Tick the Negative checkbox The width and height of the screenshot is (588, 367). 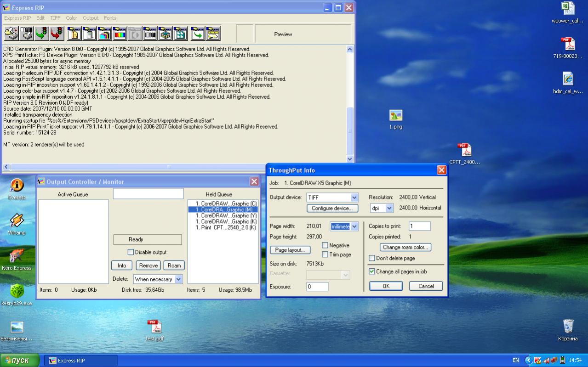[325, 245]
